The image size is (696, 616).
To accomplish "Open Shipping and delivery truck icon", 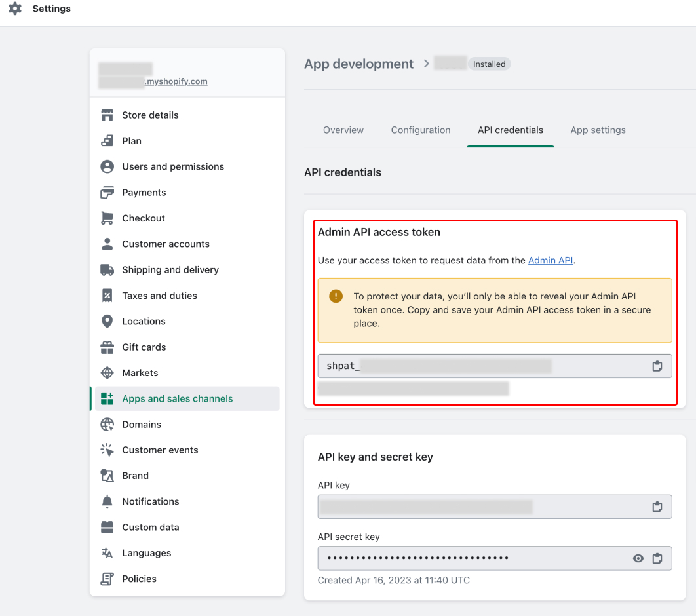I will 107,269.
